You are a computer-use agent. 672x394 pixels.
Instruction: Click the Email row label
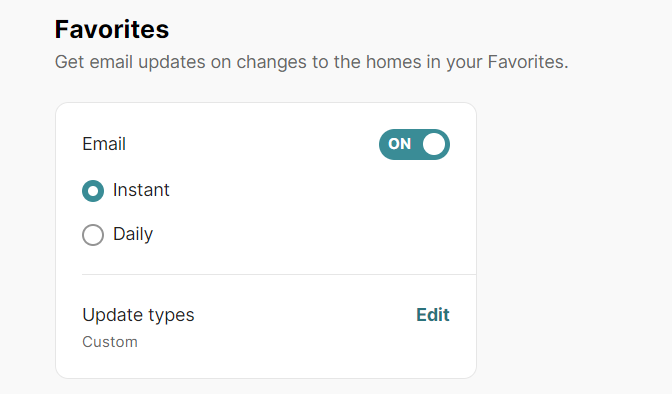104,144
